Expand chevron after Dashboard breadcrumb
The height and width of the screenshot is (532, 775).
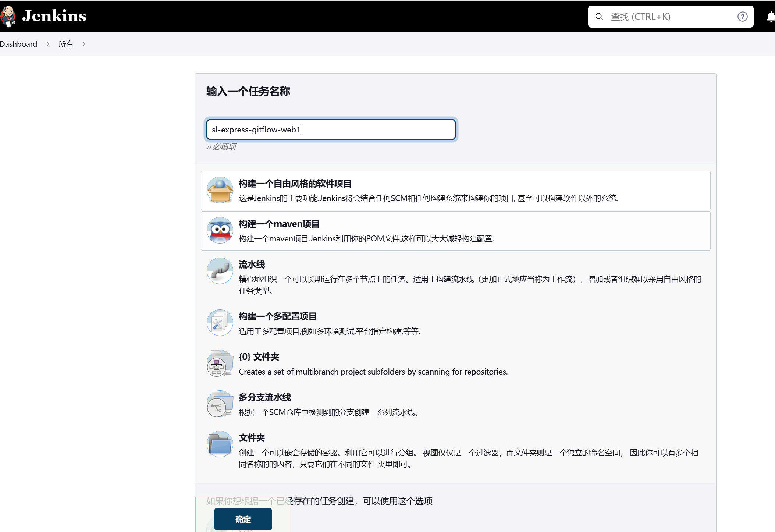point(48,44)
